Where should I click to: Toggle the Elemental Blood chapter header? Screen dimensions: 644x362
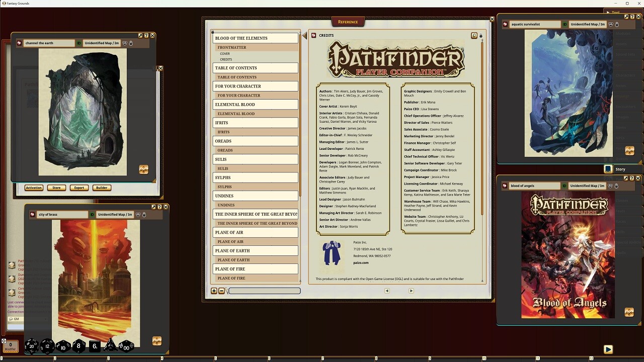(256, 105)
